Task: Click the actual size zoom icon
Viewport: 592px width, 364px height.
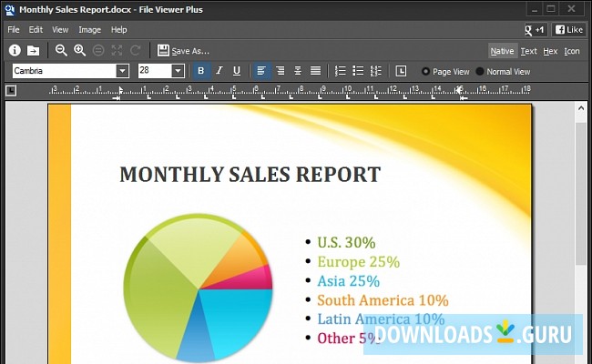Action: [98, 50]
